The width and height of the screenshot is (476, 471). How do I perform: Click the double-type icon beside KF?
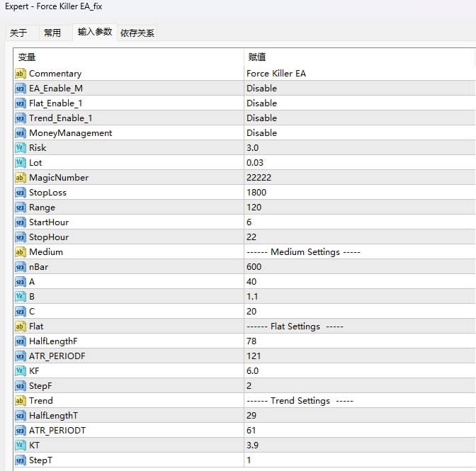(20, 371)
